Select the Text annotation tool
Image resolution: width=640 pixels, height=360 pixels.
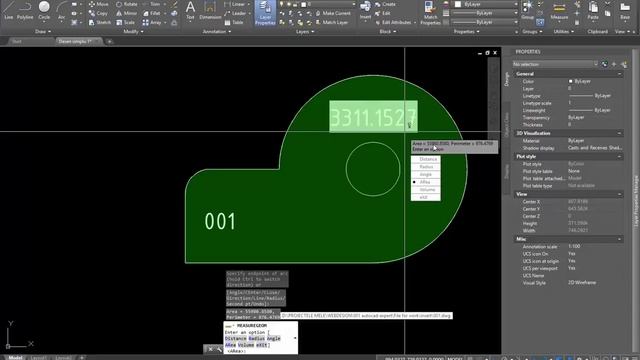pyautogui.click(x=190, y=10)
